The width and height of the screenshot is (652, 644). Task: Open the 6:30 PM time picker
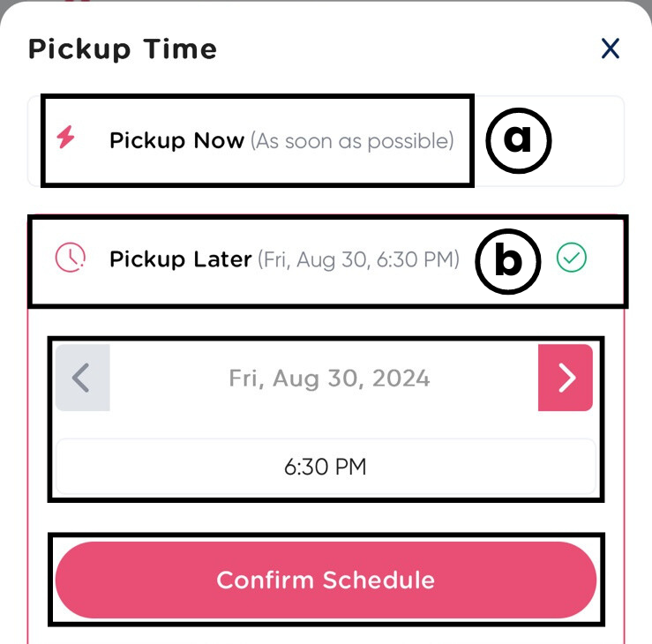(326, 467)
